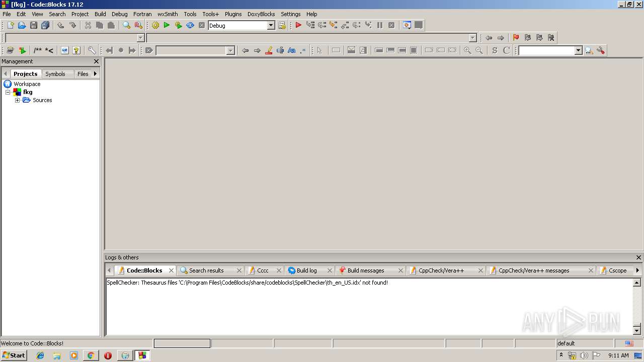Click the Stop debugger icon
The image size is (644, 362).
(391, 25)
